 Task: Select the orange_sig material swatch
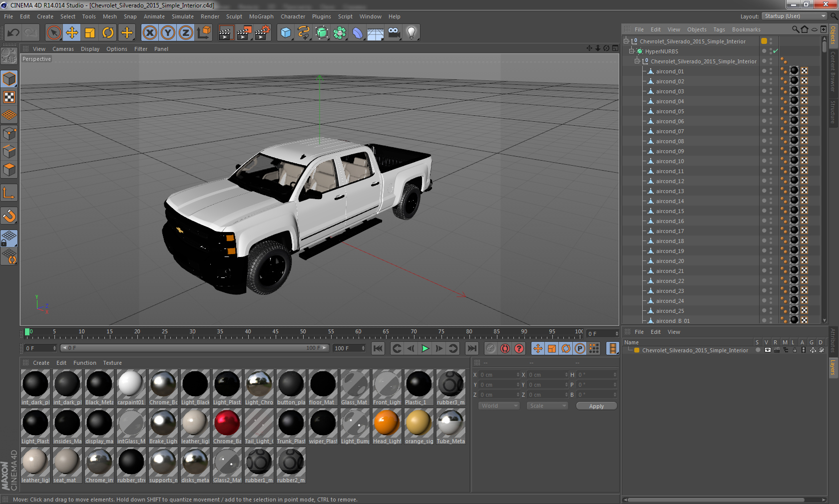coord(419,427)
